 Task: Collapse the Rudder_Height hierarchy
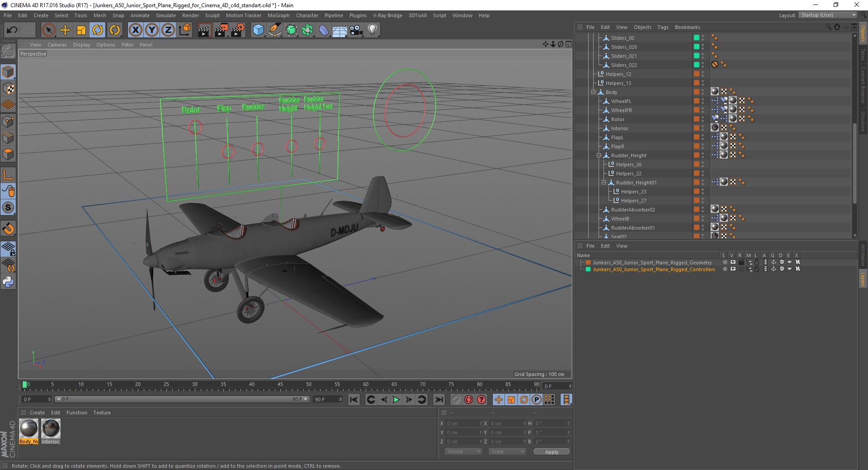click(x=599, y=155)
